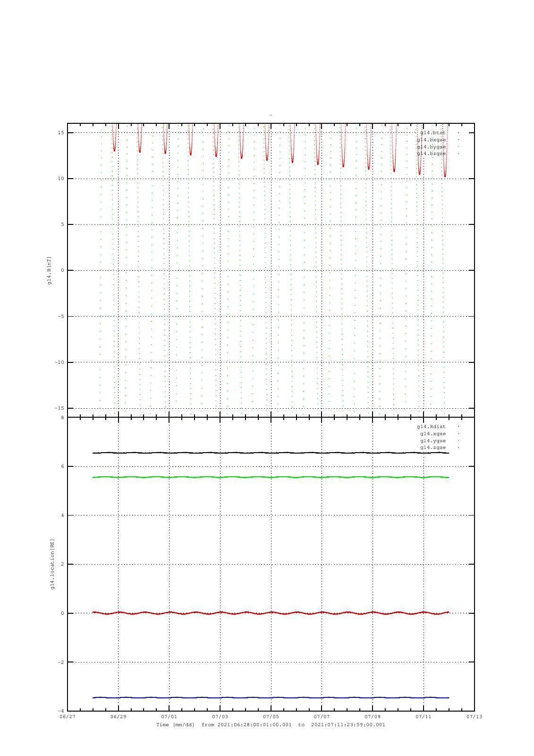
Task: Click the g14.bzgse legend entry
Action: click(432, 154)
